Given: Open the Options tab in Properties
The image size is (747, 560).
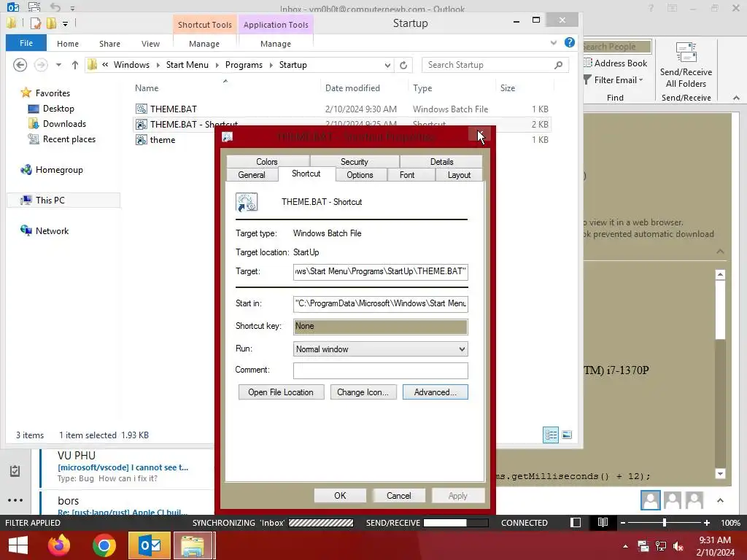Looking at the screenshot, I should pyautogui.click(x=360, y=175).
